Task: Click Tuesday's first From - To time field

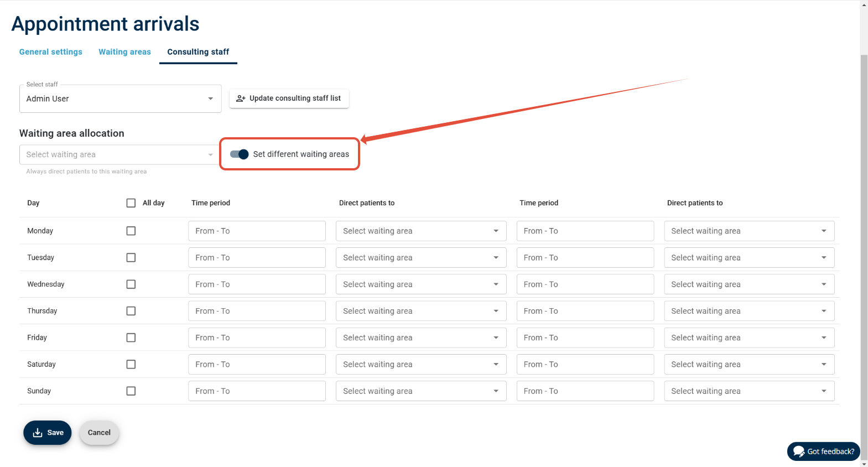Action: [257, 257]
